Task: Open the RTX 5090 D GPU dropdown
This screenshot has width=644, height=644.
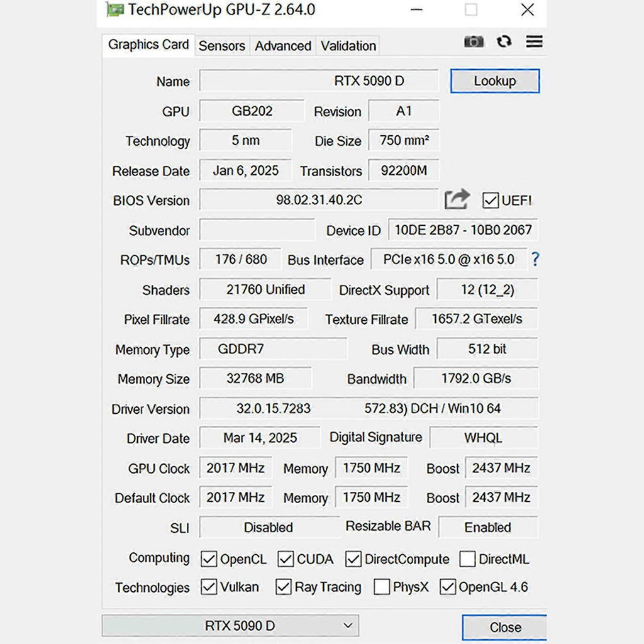Action: pos(230,626)
